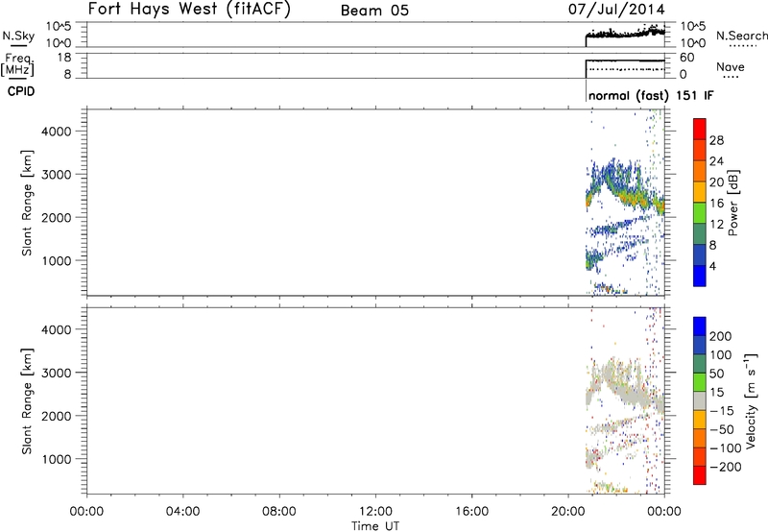Screen dimensions: 768x532
Task: Click the 'Nave' legend label
Action: [731, 66]
